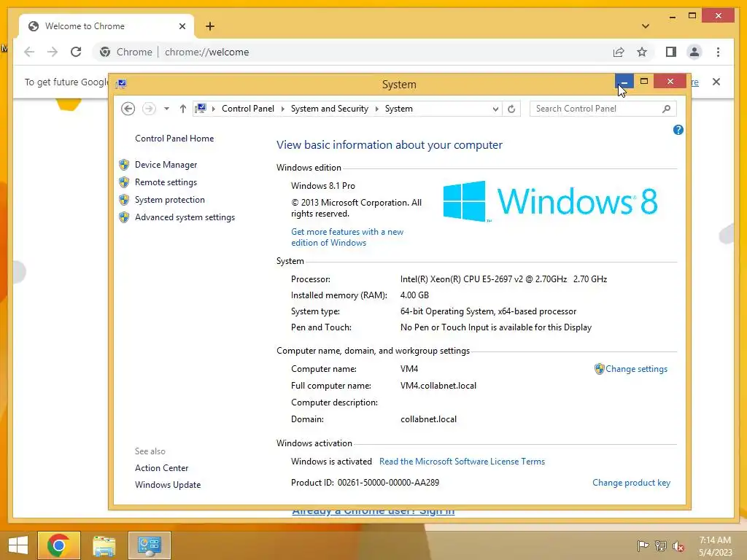Open Chrome tab search chevron

[646, 26]
